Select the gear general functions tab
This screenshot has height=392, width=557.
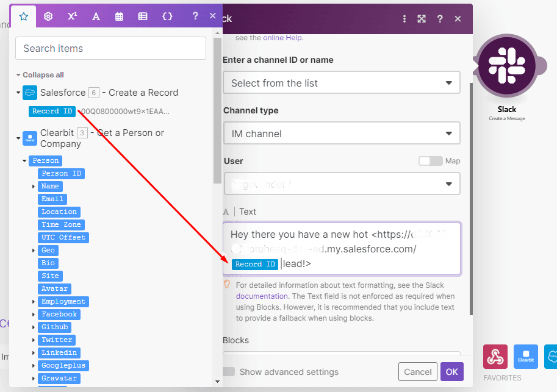pyautogui.click(x=48, y=16)
